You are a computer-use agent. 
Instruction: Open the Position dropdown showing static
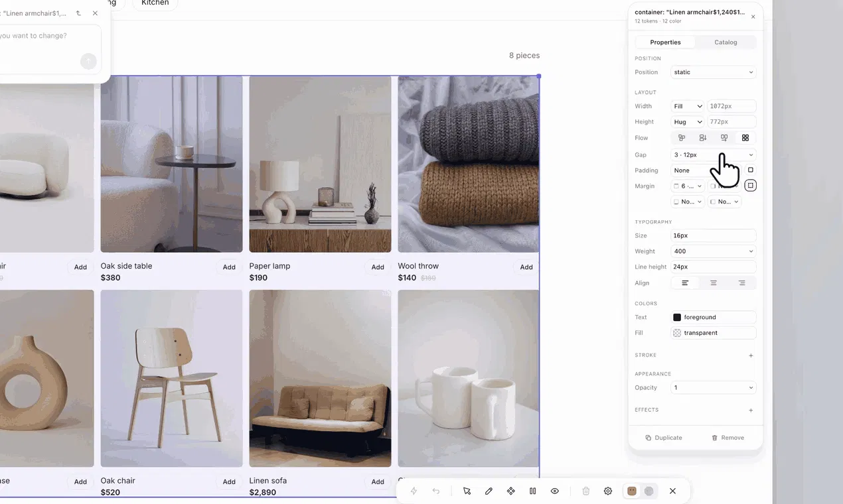tap(714, 72)
